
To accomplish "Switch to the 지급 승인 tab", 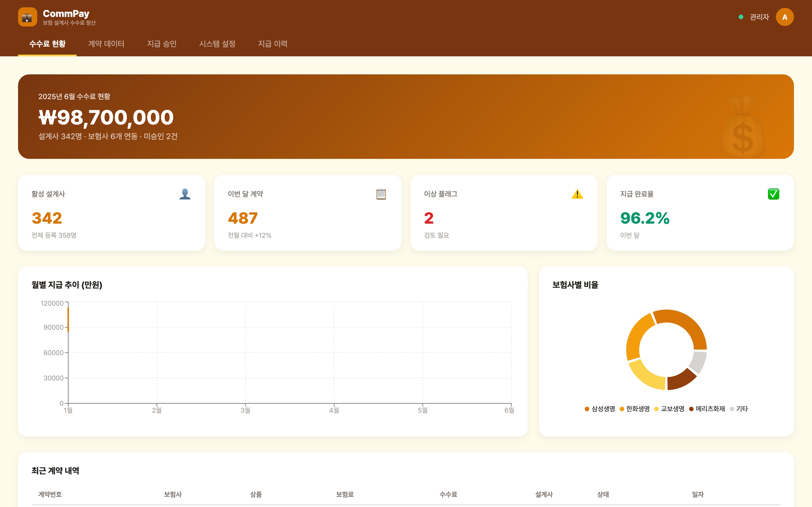I will [x=162, y=44].
